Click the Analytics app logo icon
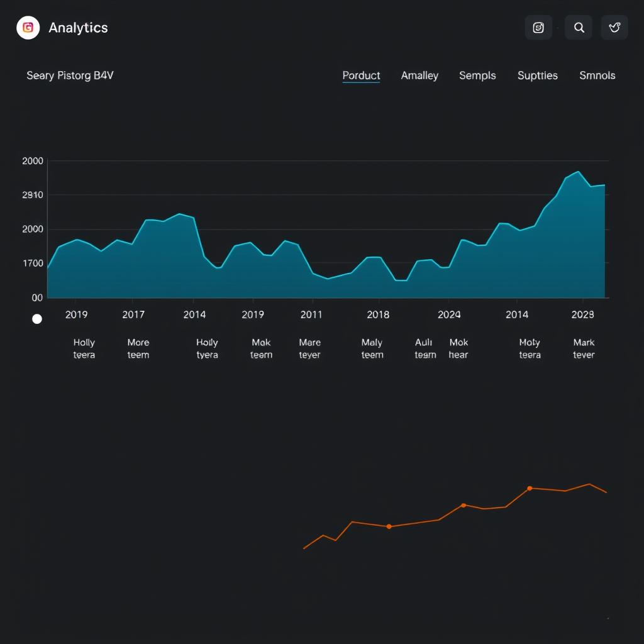 (28, 28)
